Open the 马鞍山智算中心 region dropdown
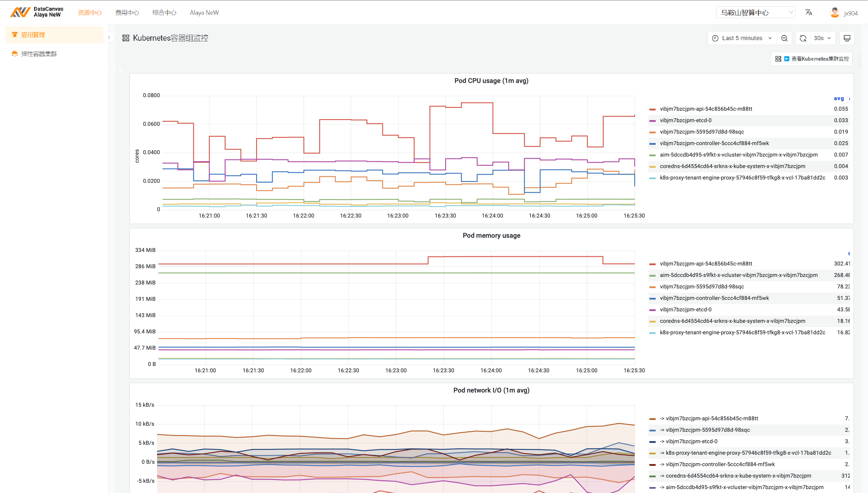 click(x=755, y=13)
